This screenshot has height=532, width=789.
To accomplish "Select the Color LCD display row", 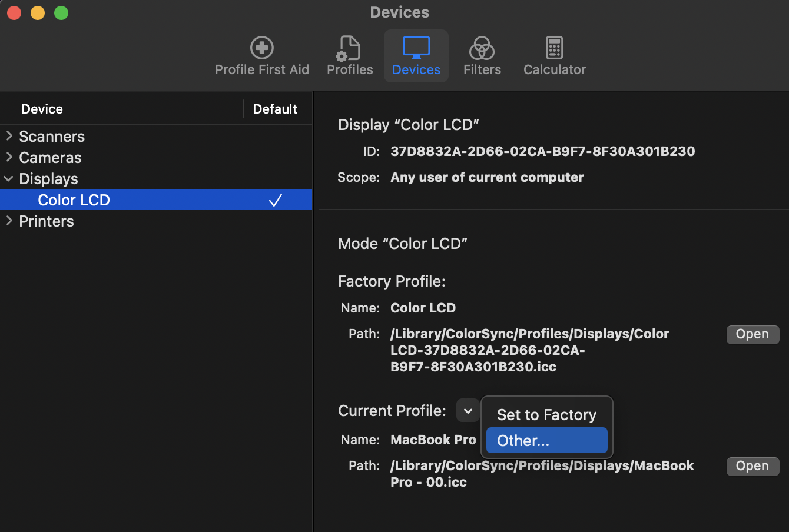I will click(x=74, y=200).
